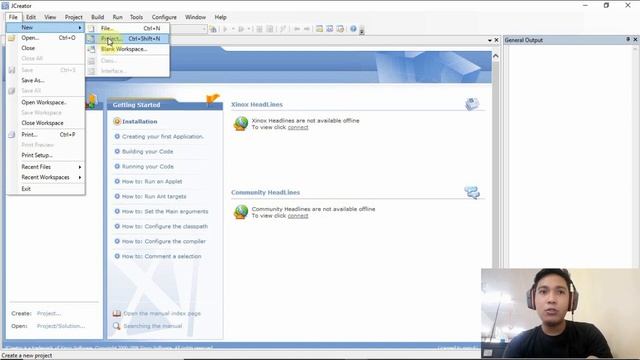Screen dimensions: 640x360
Task: Open the toolbar options overflow arrow
Action: (x=362, y=30)
